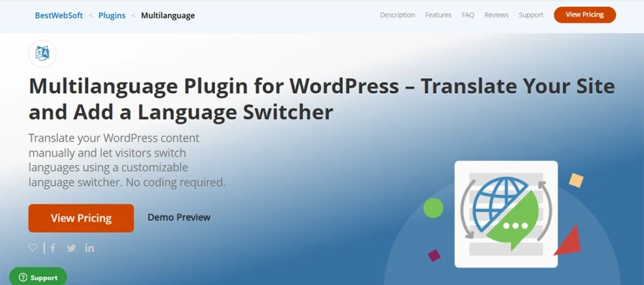
Task: Click the Multilanguage Plugin main heading
Action: (321, 99)
